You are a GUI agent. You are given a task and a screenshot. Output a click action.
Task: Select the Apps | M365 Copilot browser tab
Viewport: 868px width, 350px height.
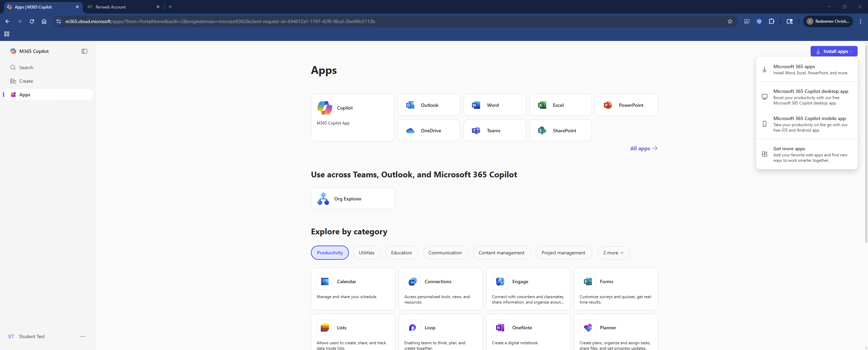click(x=42, y=7)
